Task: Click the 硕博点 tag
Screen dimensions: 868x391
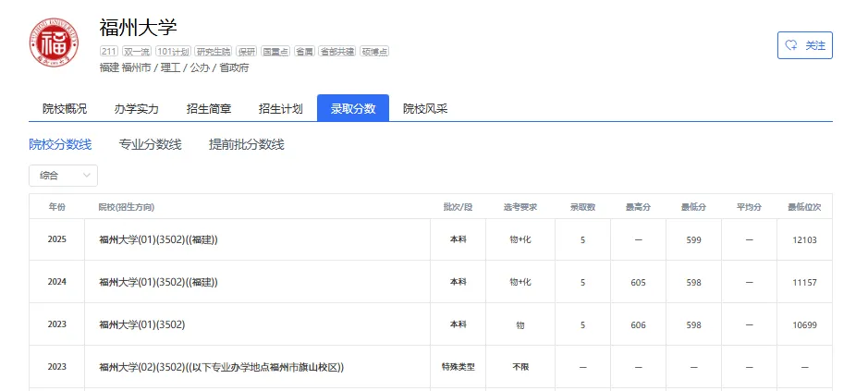Action: [x=374, y=52]
